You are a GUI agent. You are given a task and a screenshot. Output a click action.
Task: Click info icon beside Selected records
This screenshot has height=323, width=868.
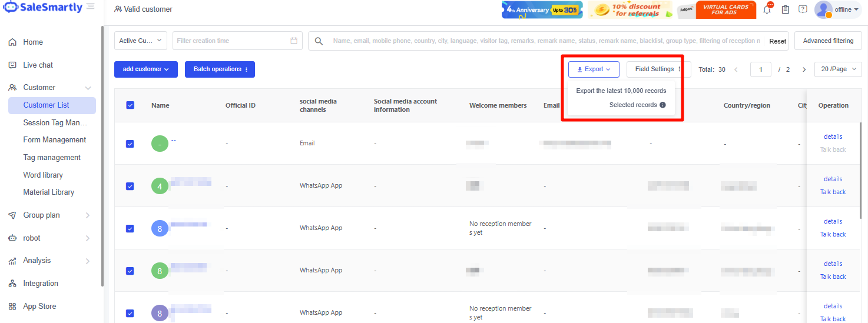(x=662, y=105)
